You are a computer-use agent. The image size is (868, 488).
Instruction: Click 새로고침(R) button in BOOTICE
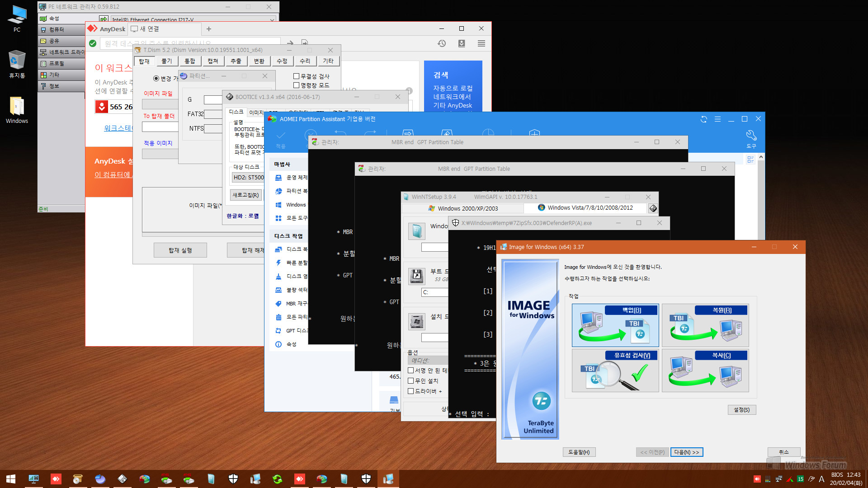tap(246, 195)
